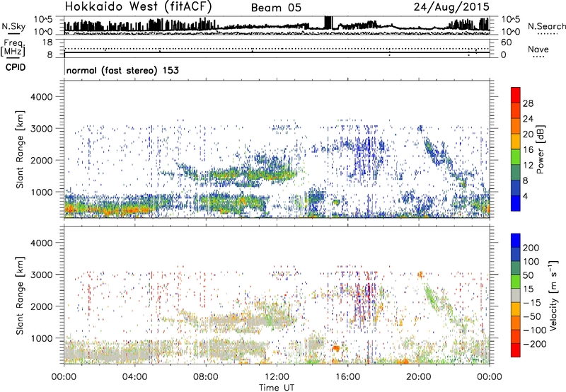This screenshot has width=566, height=392.
Task: Click the -200 label on Velocity colorbar
Action: pyautogui.click(x=535, y=344)
